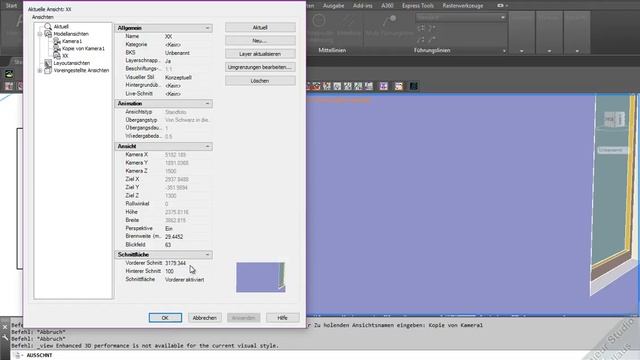Toggle the Perspektive value Ein

188,229
